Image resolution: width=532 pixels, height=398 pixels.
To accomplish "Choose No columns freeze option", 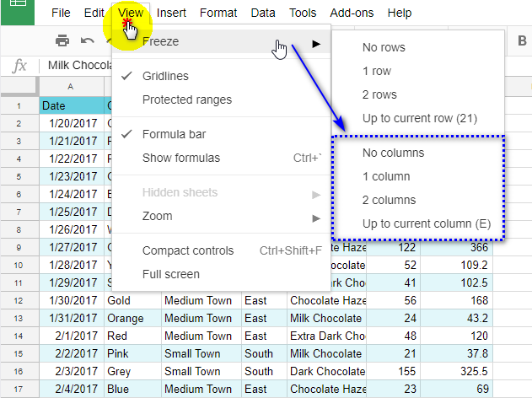I will point(418,153).
